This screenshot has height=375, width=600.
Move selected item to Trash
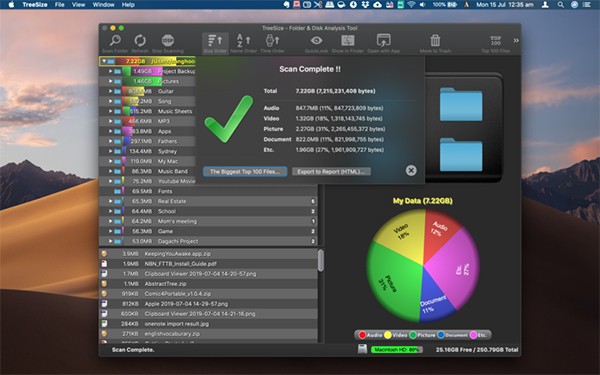pos(435,43)
